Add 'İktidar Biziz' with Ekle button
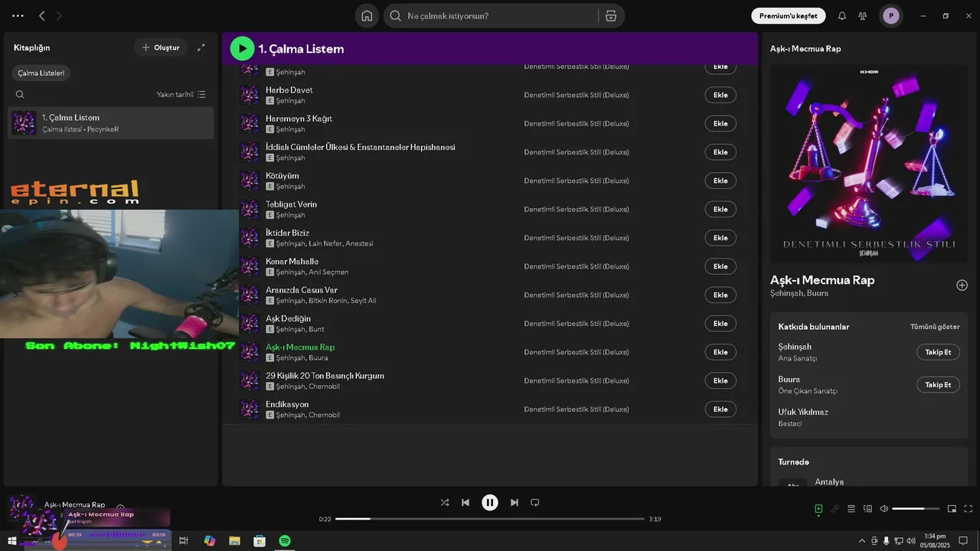Screen dimensions: 980x551 (720, 238)
